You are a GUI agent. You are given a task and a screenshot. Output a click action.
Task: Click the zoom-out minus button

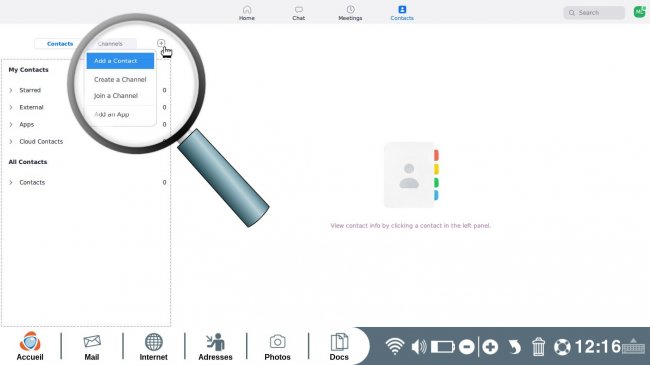[467, 347]
